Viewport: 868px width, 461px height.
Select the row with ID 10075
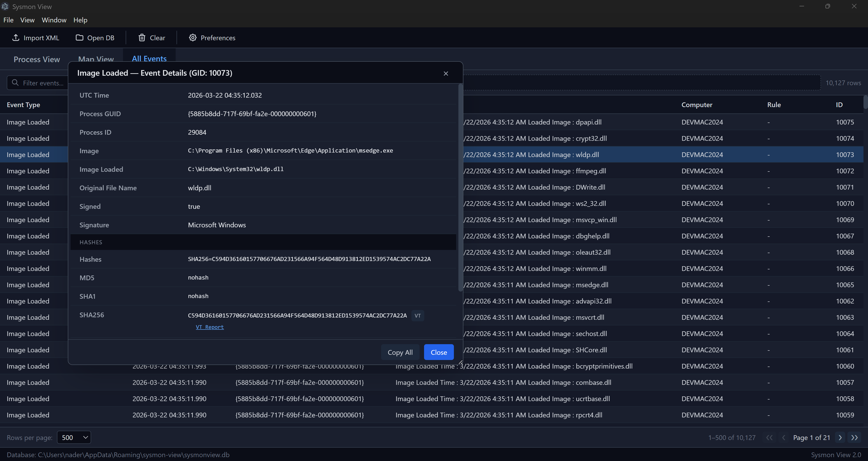[432, 122]
